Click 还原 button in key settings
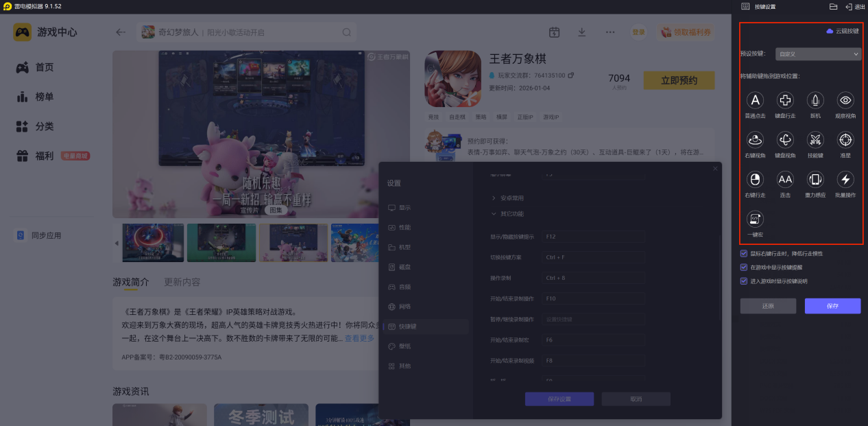The image size is (868, 426). tap(768, 306)
